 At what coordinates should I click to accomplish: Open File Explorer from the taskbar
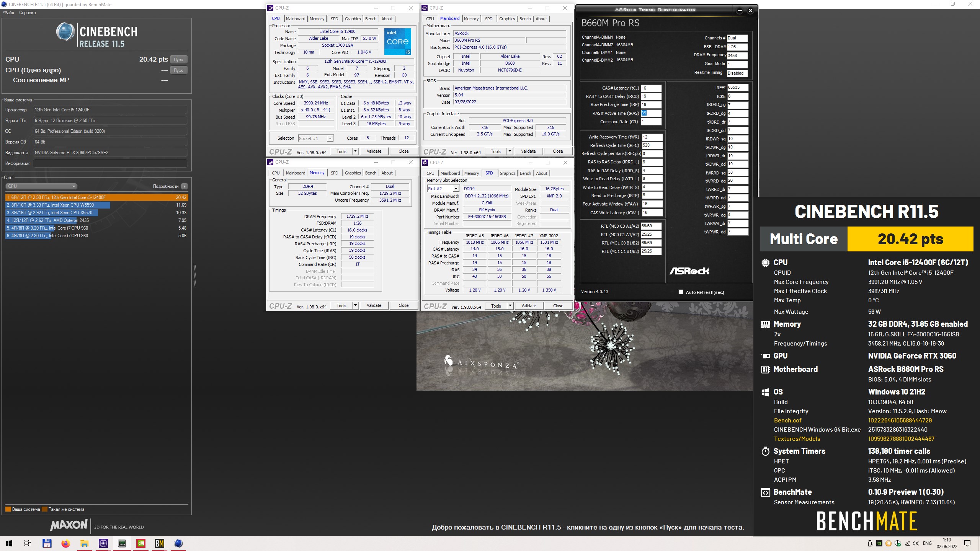pyautogui.click(x=84, y=543)
